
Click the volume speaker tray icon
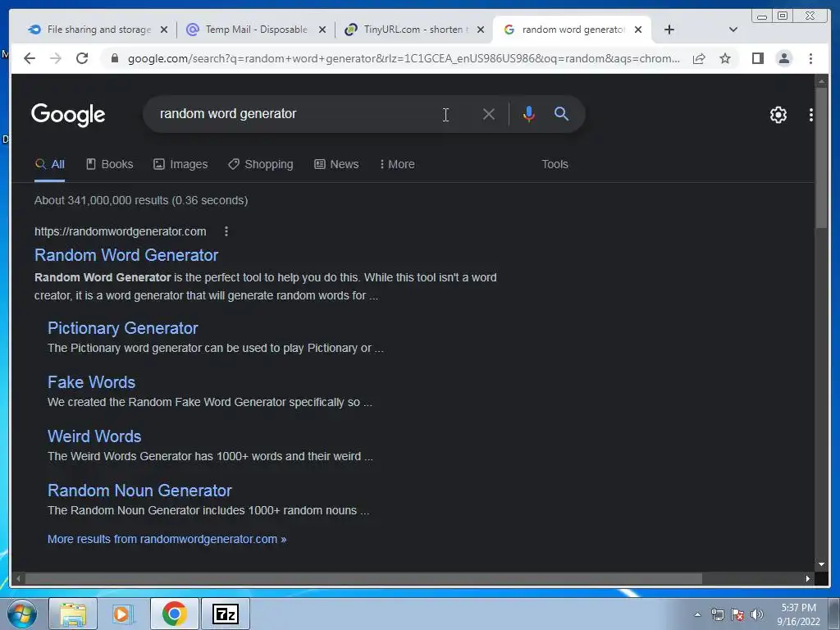(x=757, y=614)
